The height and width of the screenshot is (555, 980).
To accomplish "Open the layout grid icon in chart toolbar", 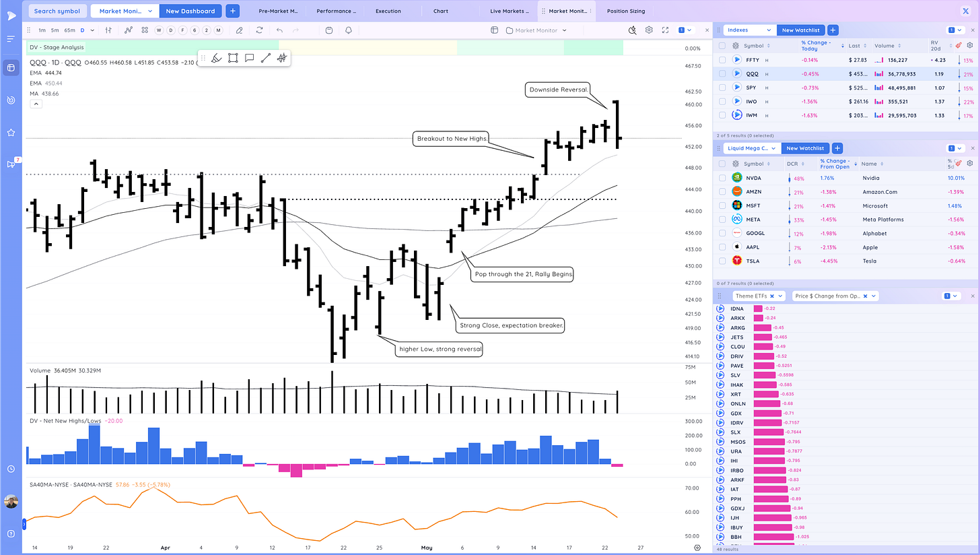I will [145, 30].
